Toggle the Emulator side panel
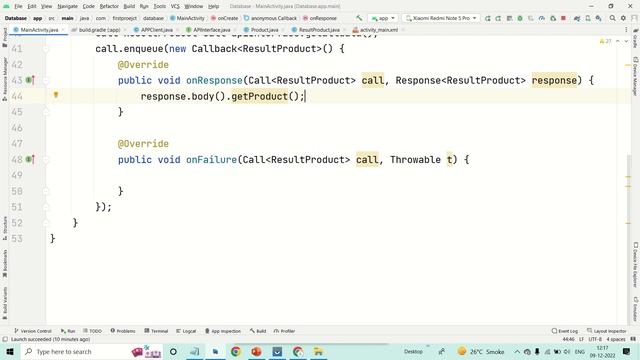The image size is (640, 360). [x=635, y=309]
